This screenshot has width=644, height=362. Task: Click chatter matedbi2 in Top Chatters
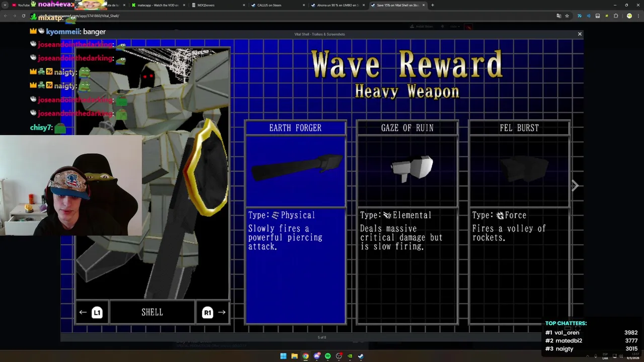569,340
